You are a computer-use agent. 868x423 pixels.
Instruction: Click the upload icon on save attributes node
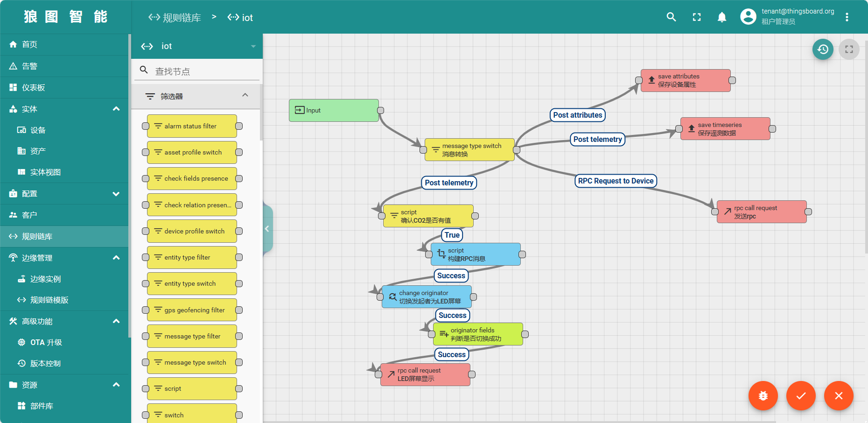pos(651,80)
